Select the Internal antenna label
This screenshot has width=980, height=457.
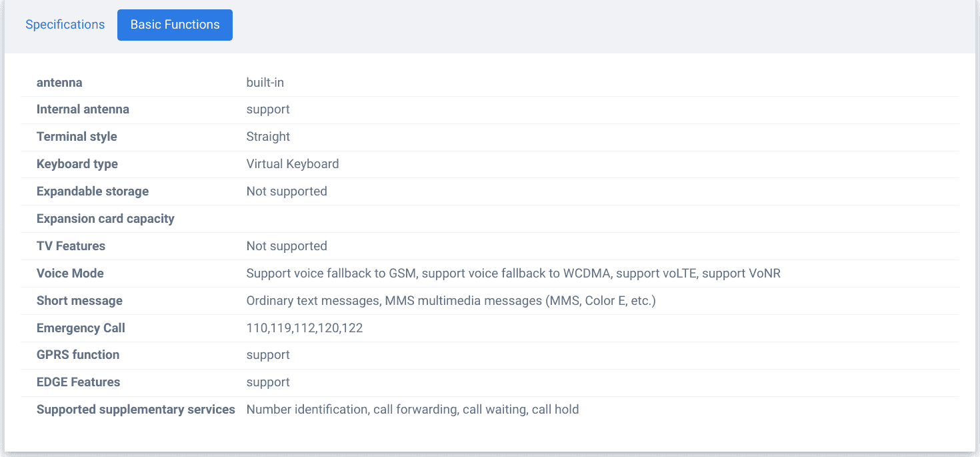[x=83, y=109]
